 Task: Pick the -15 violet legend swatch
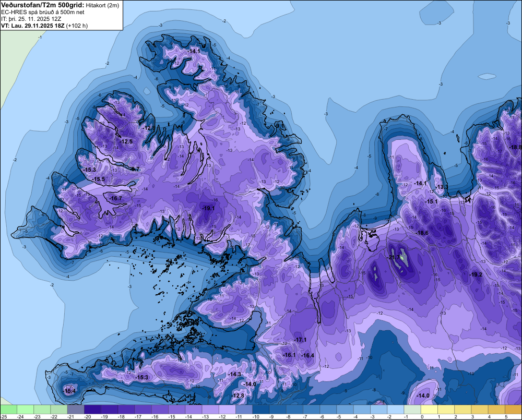coord(177,410)
